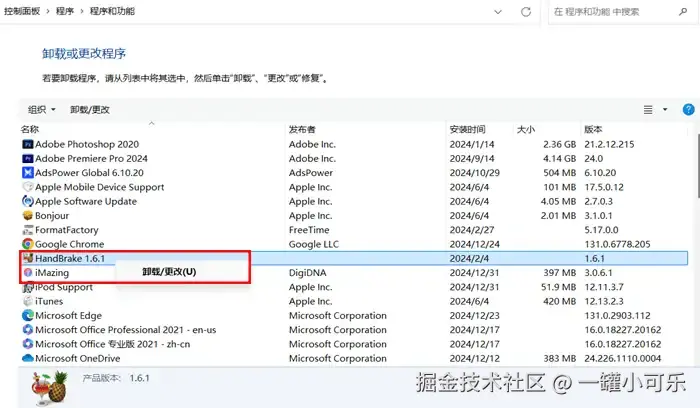Image resolution: width=700 pixels, height=408 pixels.
Task: Go to 控制面板 in breadcrumb
Action: 22,11
